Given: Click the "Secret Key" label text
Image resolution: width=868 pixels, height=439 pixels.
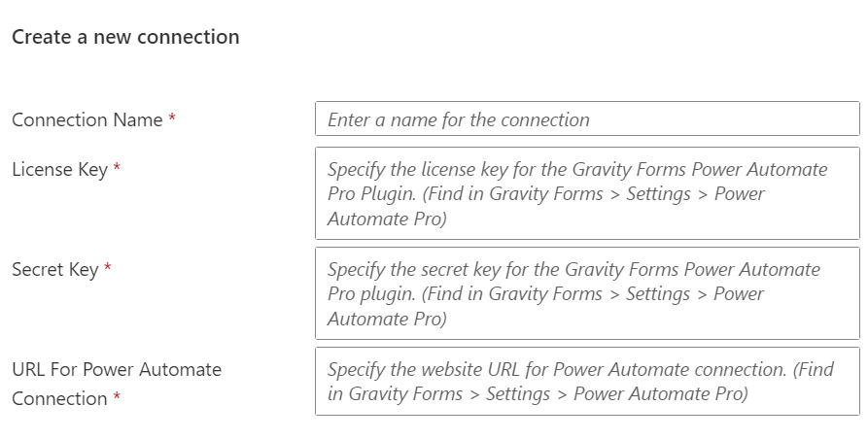Looking at the screenshot, I should (55, 269).
